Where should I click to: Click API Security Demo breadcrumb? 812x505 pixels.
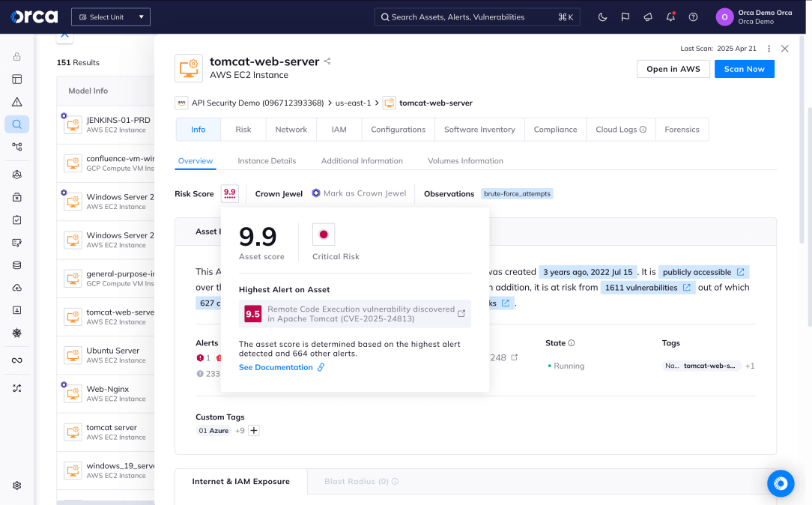pos(258,103)
